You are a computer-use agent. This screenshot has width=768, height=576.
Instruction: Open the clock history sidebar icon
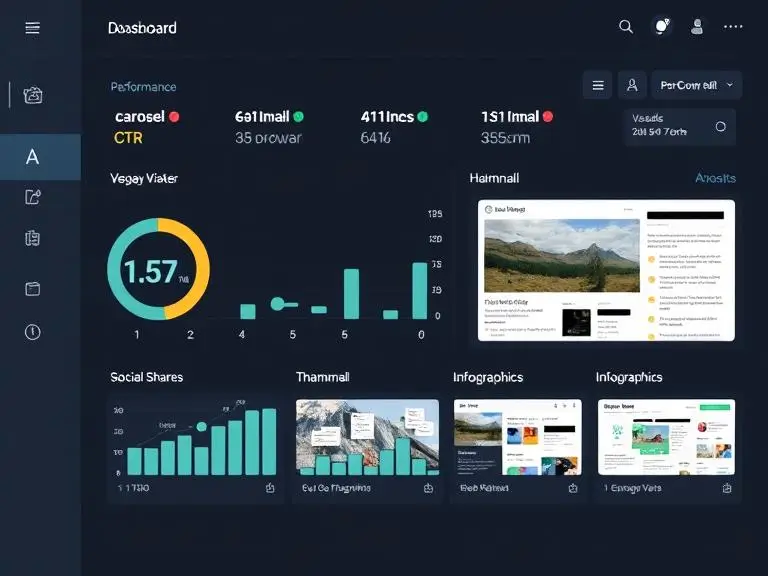[x=32, y=332]
